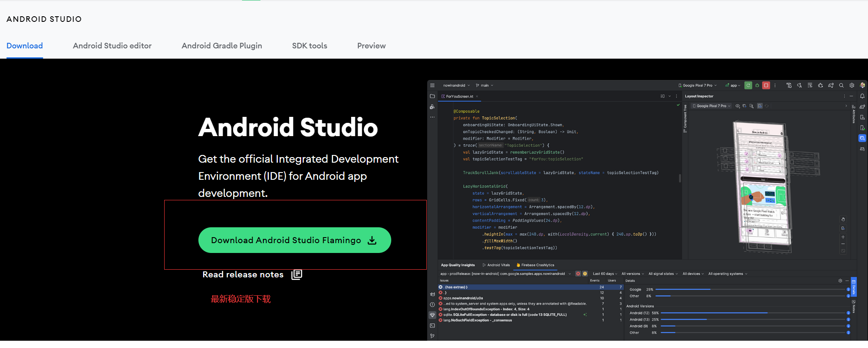Expand the Last 60 days dropdown

coord(605,274)
